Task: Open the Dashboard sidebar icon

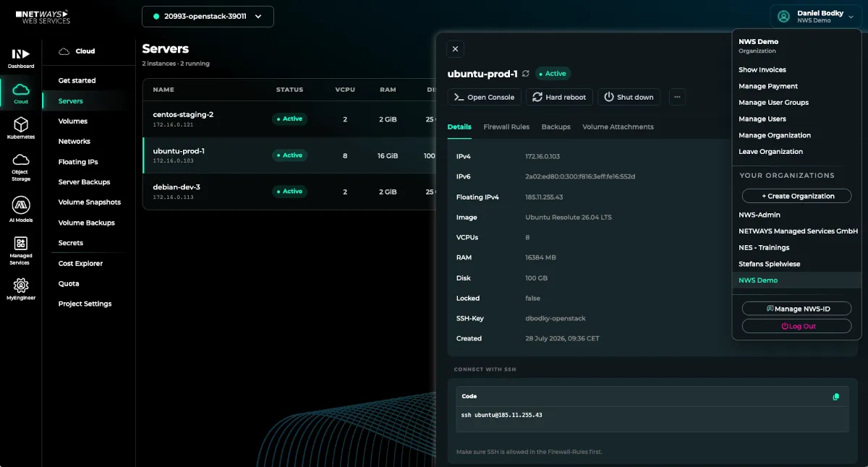Action: [x=21, y=58]
